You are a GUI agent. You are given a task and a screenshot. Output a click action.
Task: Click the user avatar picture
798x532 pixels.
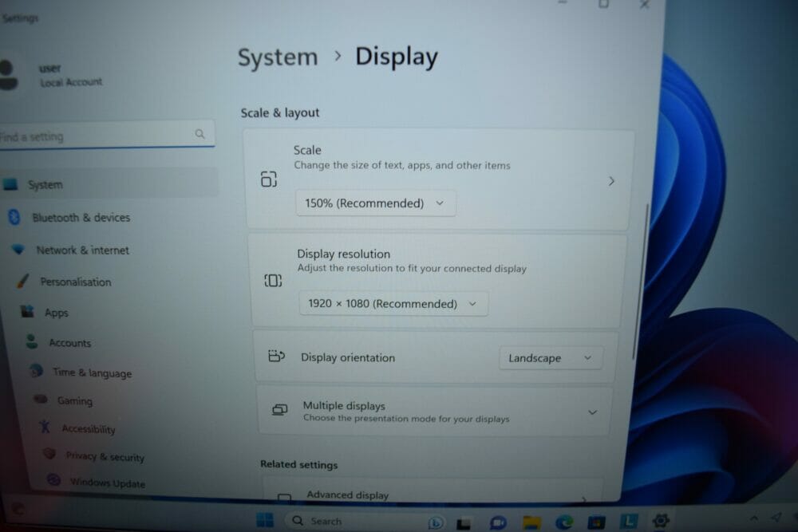point(8,75)
